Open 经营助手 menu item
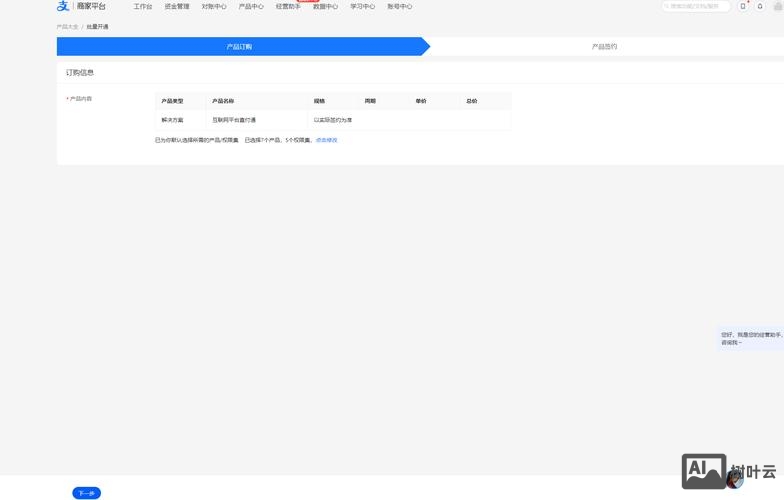Screen dimensions: 784x500 point(288,6)
